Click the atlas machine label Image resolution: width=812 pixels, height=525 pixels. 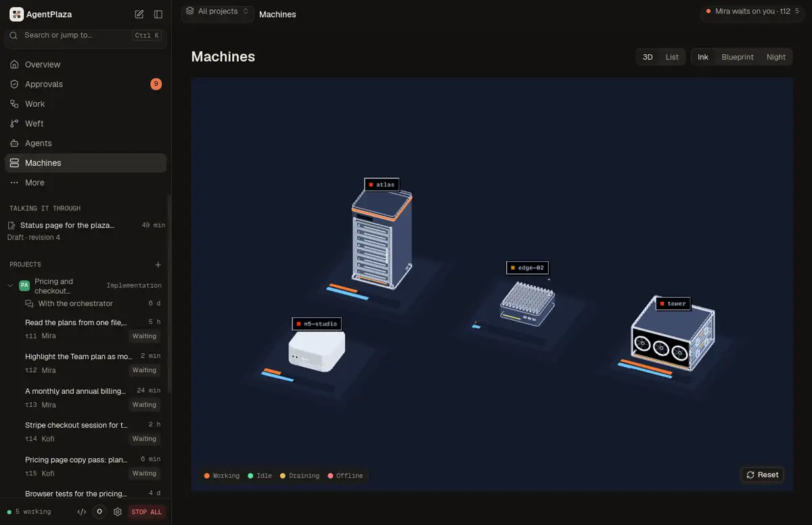pyautogui.click(x=382, y=184)
